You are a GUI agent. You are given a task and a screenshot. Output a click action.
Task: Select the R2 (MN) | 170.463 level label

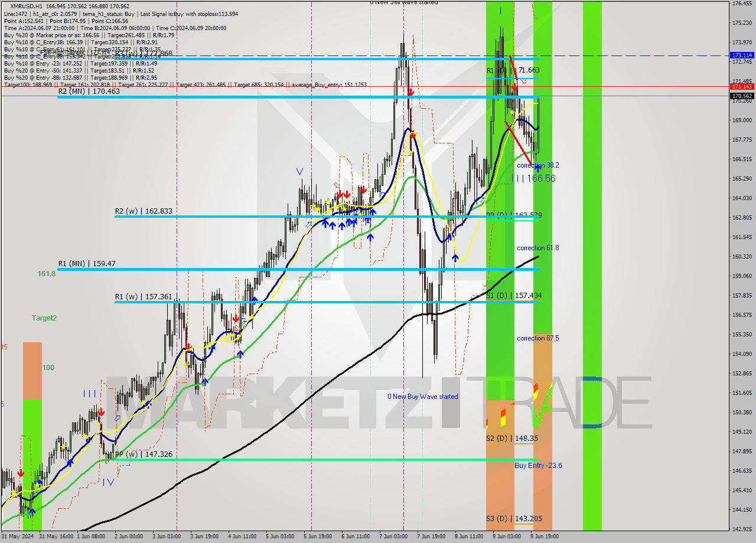pyautogui.click(x=89, y=91)
